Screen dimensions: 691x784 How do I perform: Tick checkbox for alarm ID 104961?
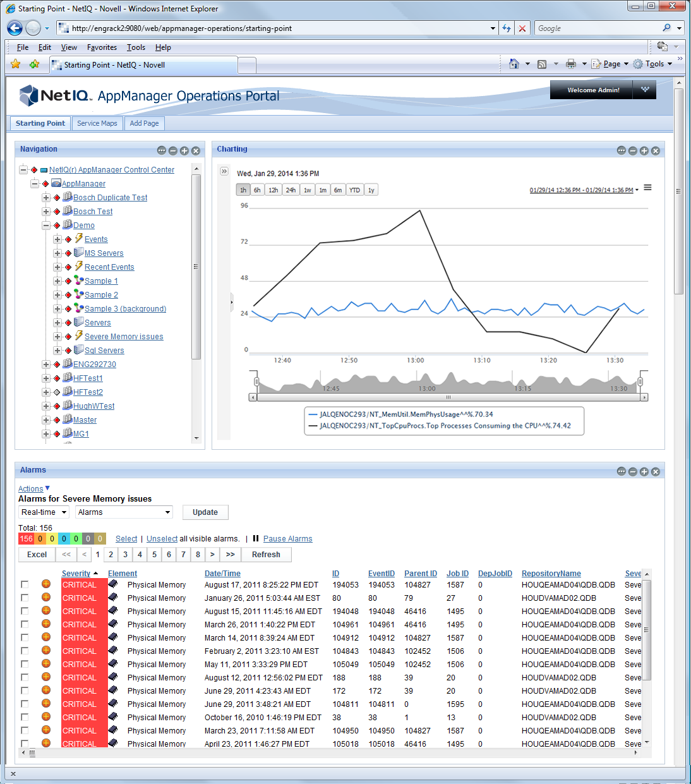tap(25, 624)
